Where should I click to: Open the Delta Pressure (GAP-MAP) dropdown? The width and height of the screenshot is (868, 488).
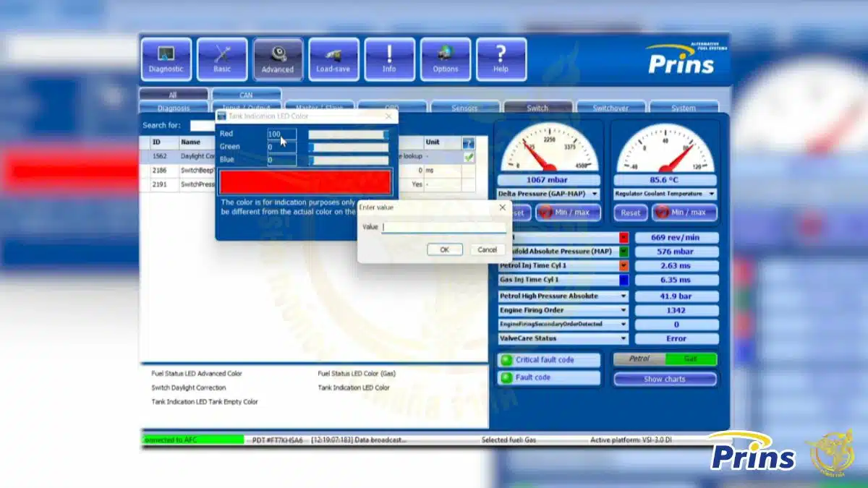tap(549, 194)
